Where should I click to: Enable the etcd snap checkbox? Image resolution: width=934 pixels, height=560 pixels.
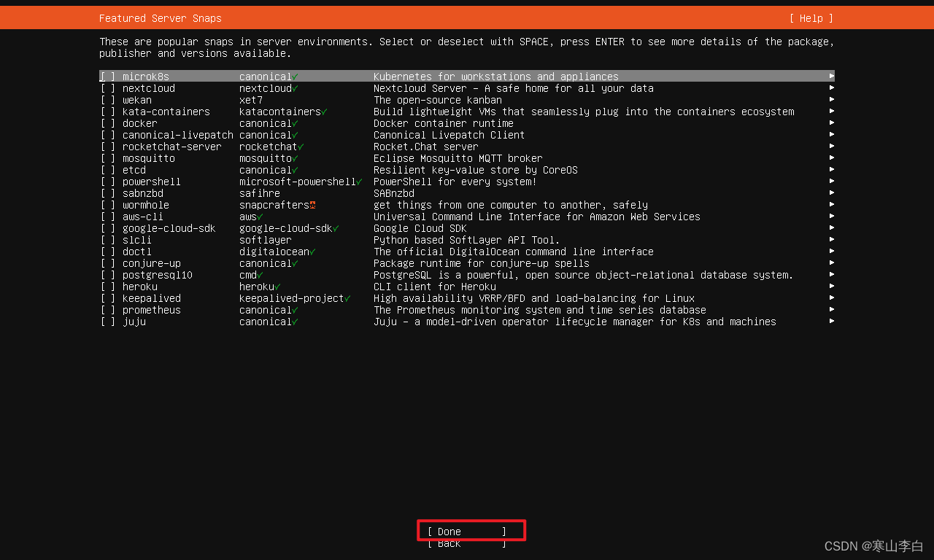[108, 170]
